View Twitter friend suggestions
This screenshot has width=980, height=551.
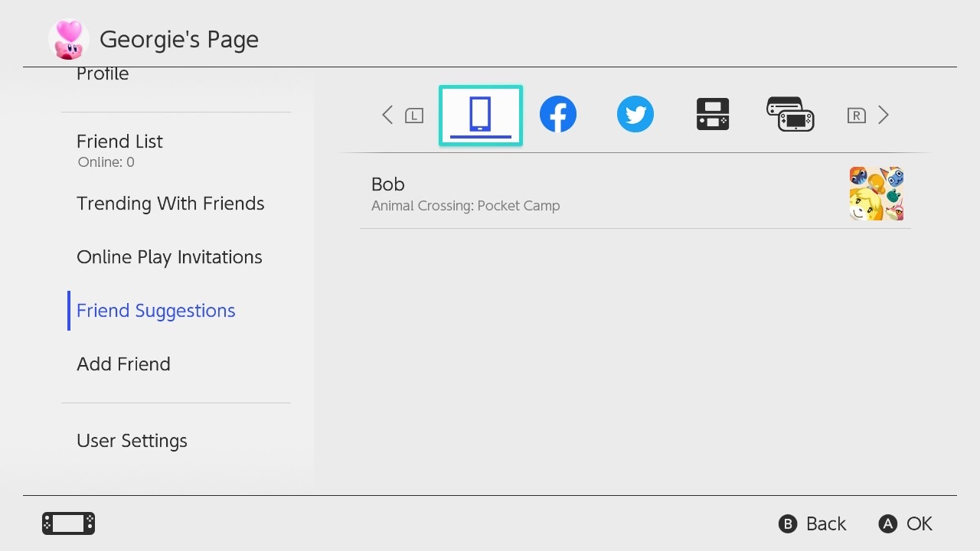tap(635, 113)
